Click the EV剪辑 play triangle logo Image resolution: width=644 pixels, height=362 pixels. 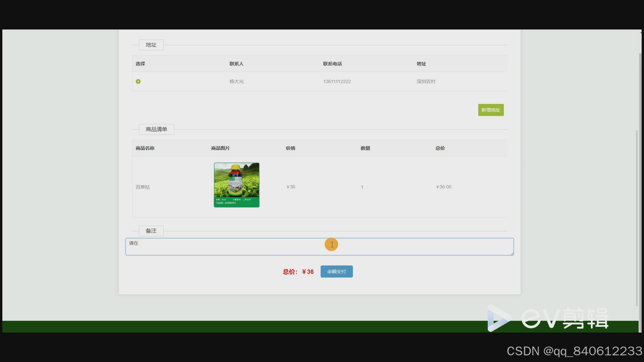pos(497,318)
